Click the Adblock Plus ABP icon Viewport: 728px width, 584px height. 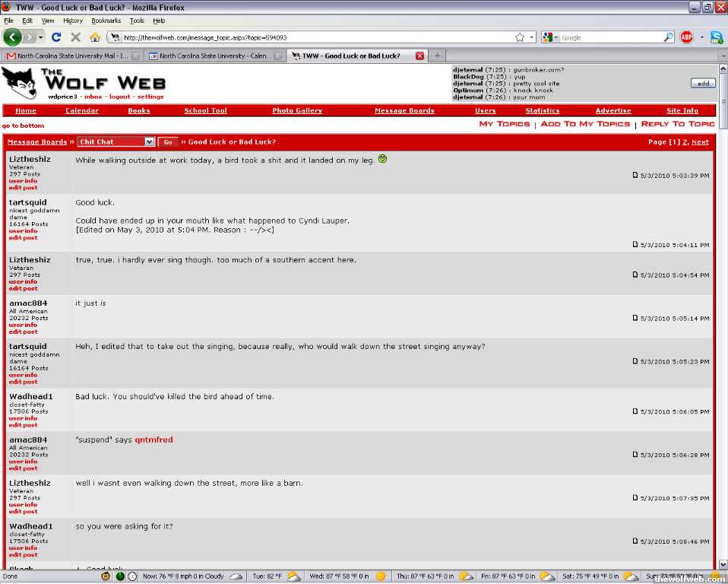(686, 36)
